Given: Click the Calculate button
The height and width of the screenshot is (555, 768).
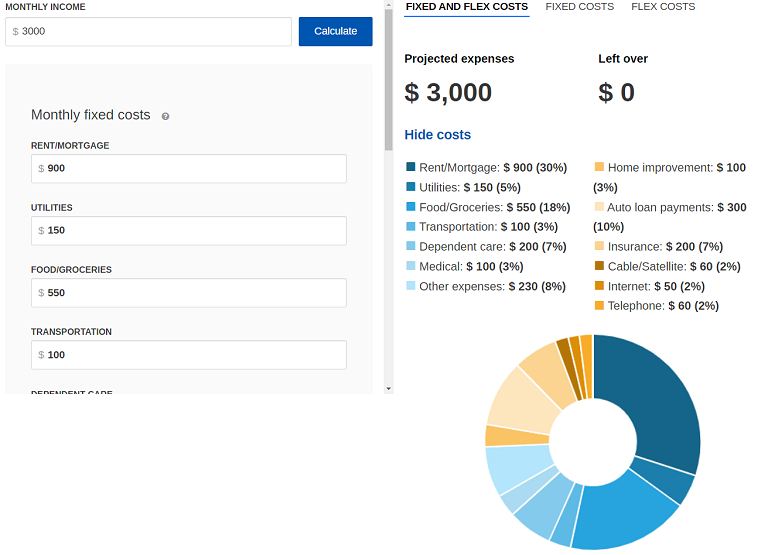Looking at the screenshot, I should (x=336, y=31).
